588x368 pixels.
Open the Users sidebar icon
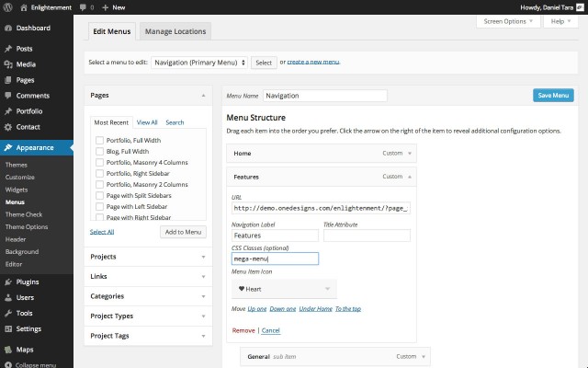(x=7, y=297)
